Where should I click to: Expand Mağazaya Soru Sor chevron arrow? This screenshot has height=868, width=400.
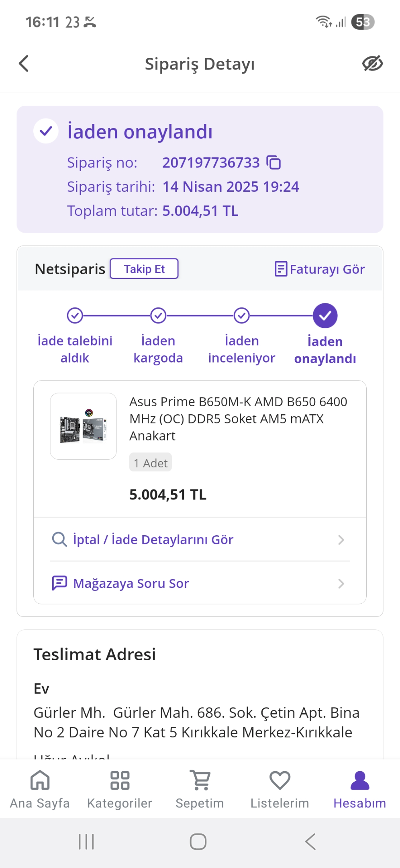pyautogui.click(x=341, y=583)
